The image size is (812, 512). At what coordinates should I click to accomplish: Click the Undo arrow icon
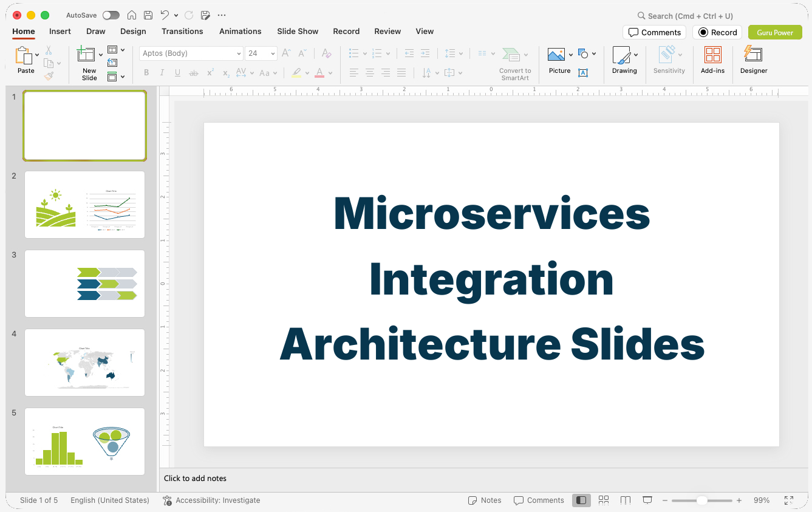(x=165, y=15)
